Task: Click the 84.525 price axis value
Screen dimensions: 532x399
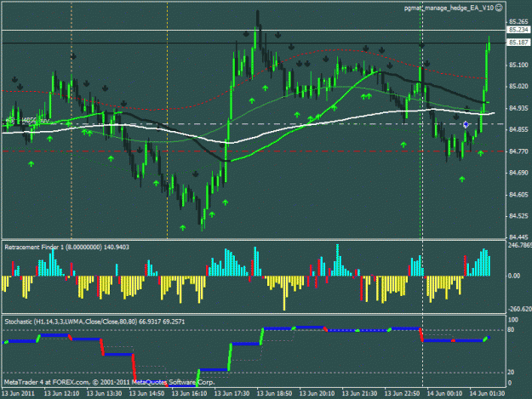Action: (x=518, y=216)
